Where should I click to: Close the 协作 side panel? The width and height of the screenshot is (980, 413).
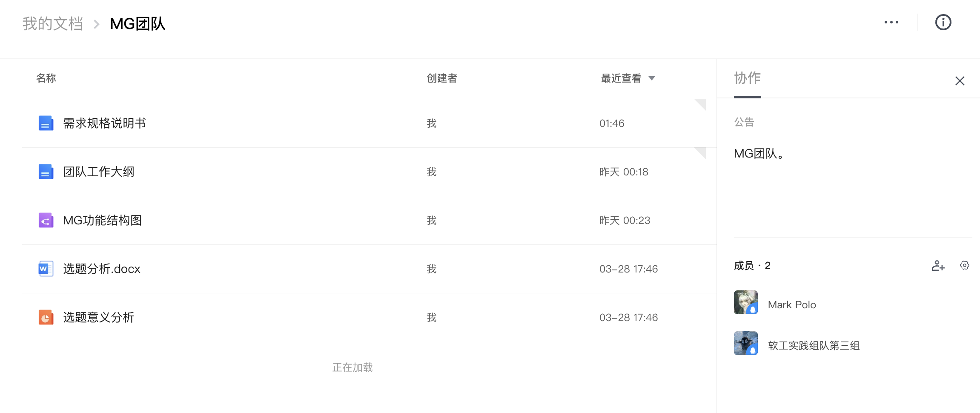tap(960, 81)
